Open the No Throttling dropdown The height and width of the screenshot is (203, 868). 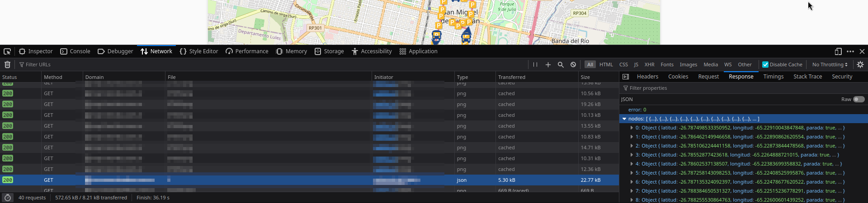point(830,65)
